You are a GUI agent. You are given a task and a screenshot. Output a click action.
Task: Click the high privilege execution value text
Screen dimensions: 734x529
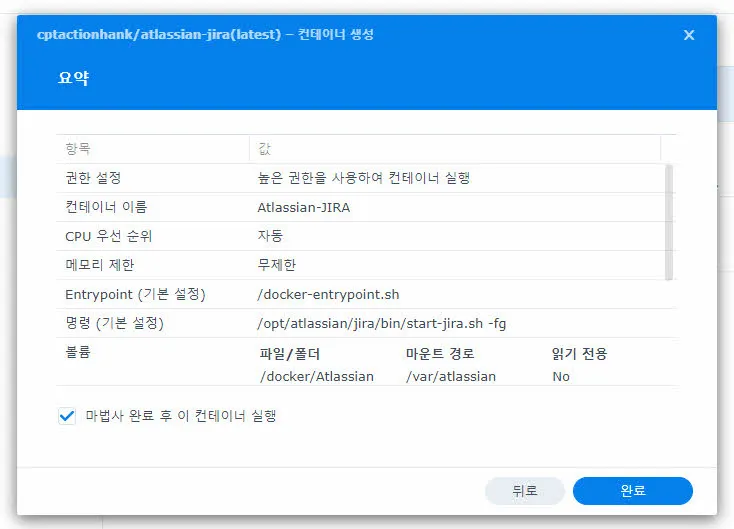(x=364, y=178)
